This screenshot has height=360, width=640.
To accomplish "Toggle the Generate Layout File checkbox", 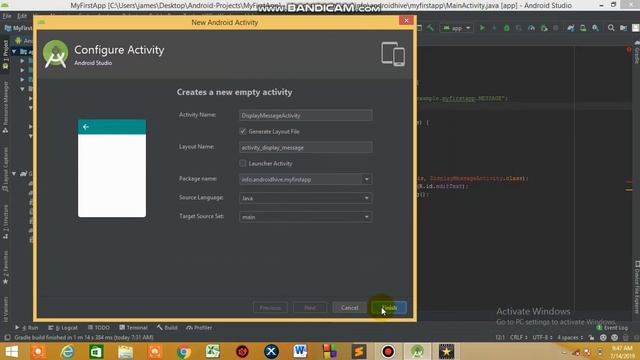I will (x=243, y=131).
